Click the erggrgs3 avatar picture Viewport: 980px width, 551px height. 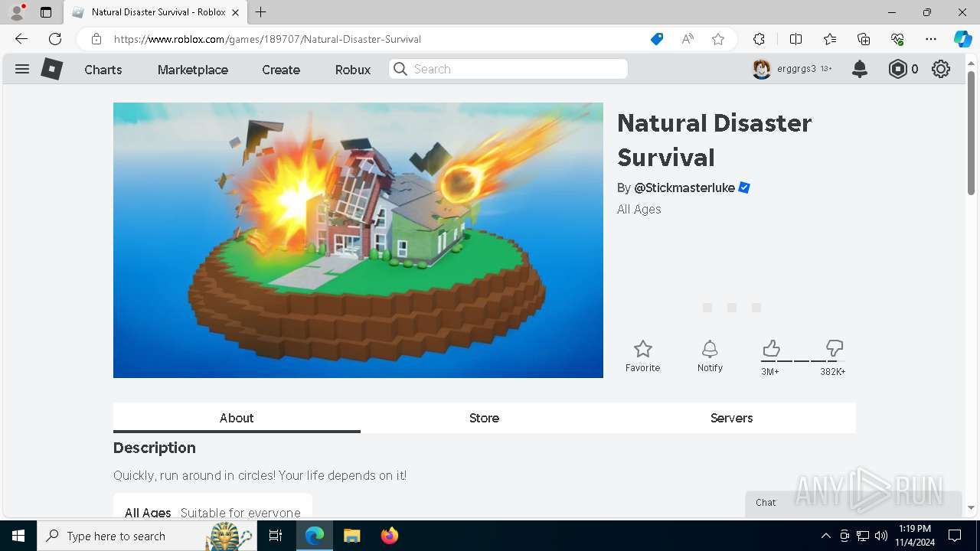point(761,70)
